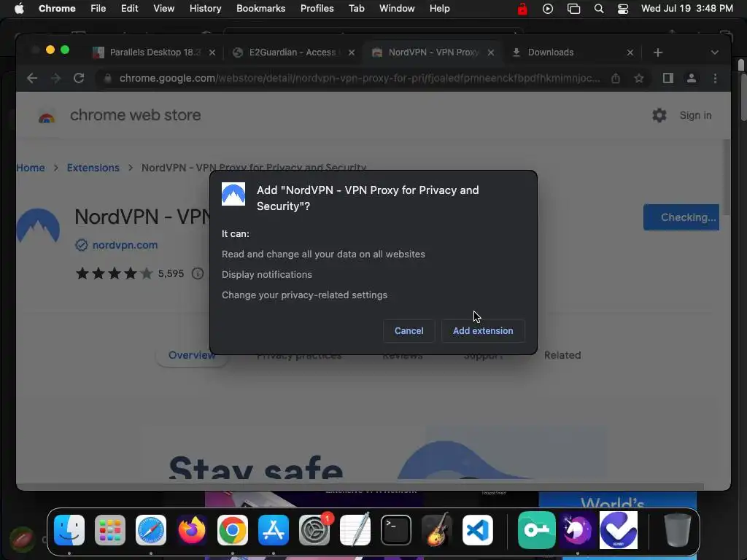This screenshot has height=560, width=747.
Task: Click the menu bar clock
Action: tap(687, 9)
